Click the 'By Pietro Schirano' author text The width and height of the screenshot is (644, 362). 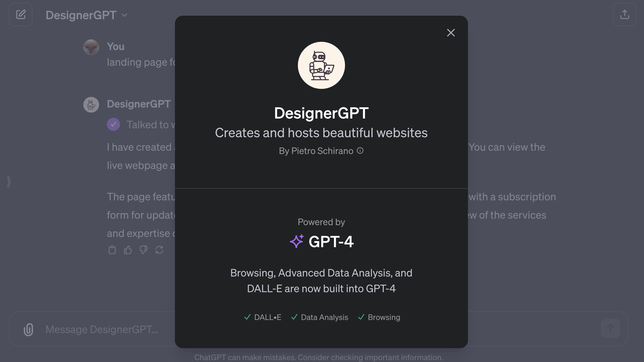coord(316,151)
